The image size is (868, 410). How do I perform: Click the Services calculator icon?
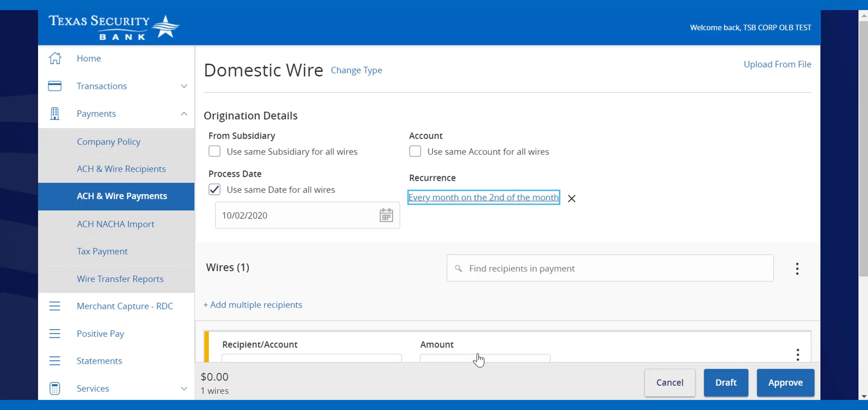tap(55, 388)
